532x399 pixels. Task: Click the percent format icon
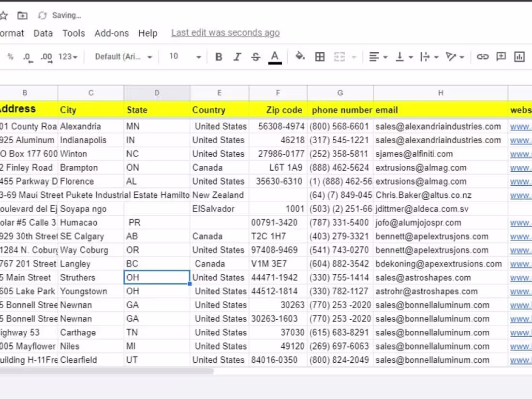pyautogui.click(x=10, y=57)
